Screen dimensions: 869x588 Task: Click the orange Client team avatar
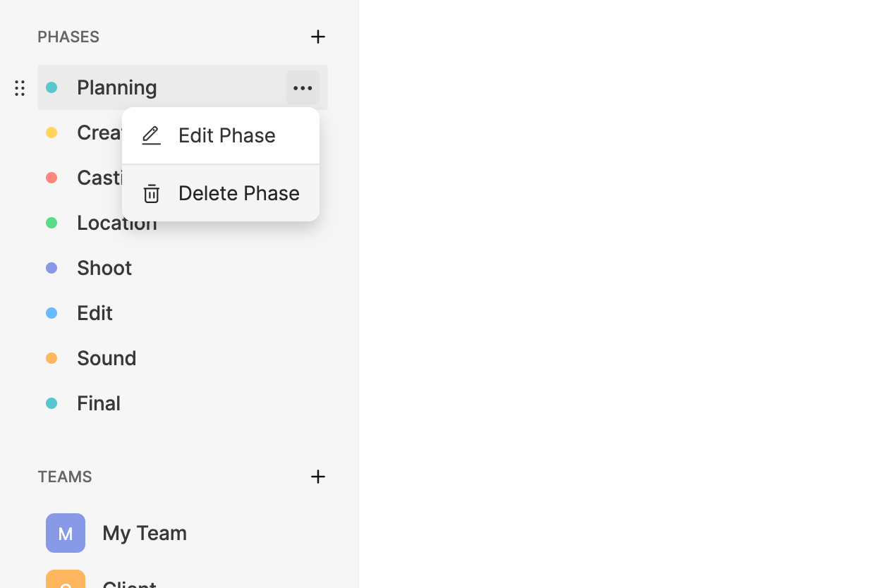pos(66,580)
